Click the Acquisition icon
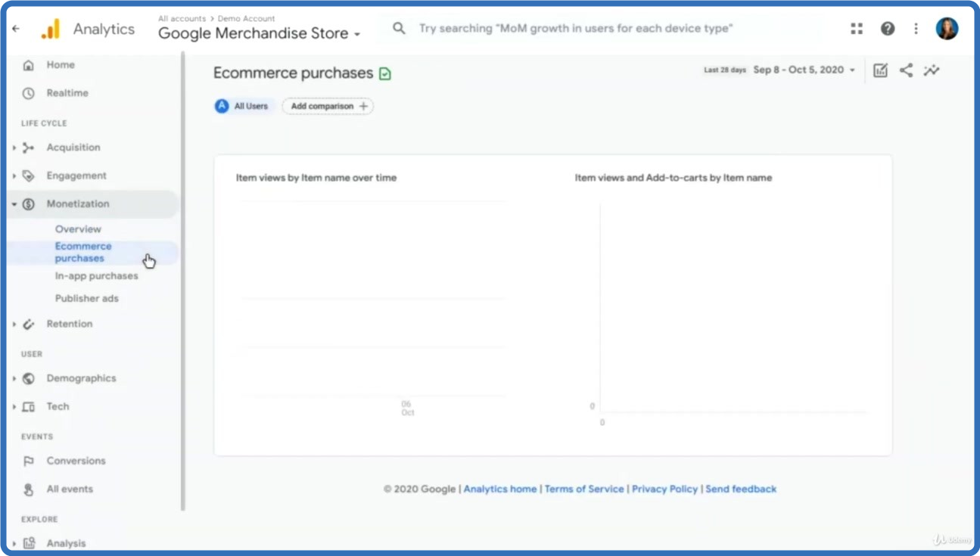The image size is (980, 556). click(29, 148)
